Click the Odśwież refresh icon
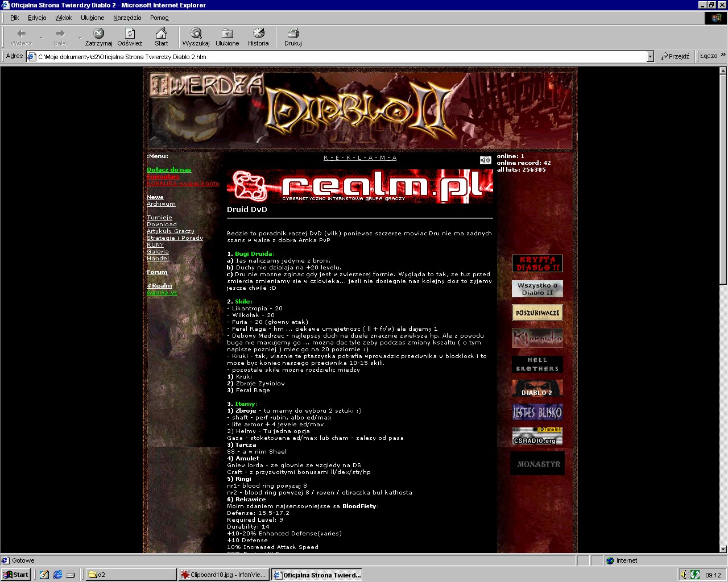The height and width of the screenshot is (582, 728). click(130, 34)
